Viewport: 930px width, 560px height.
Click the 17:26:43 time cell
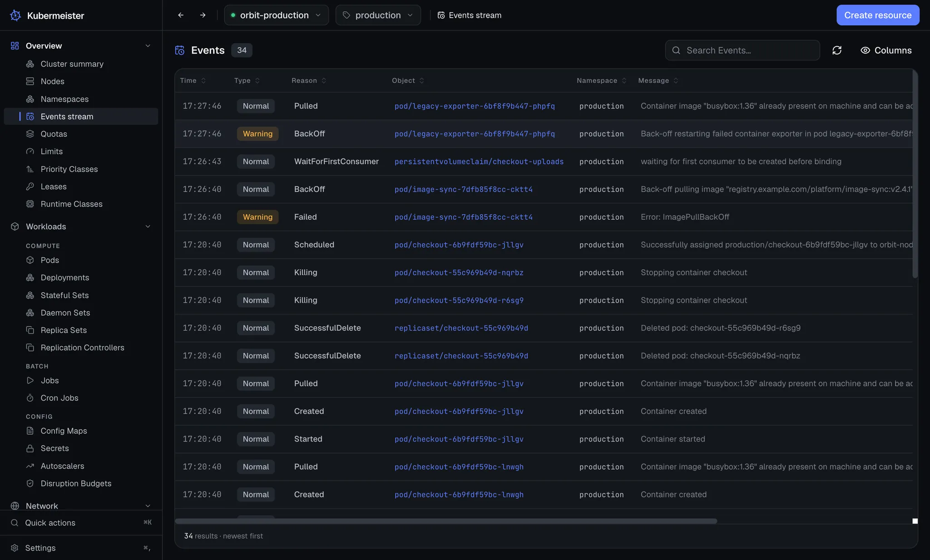coord(202,162)
